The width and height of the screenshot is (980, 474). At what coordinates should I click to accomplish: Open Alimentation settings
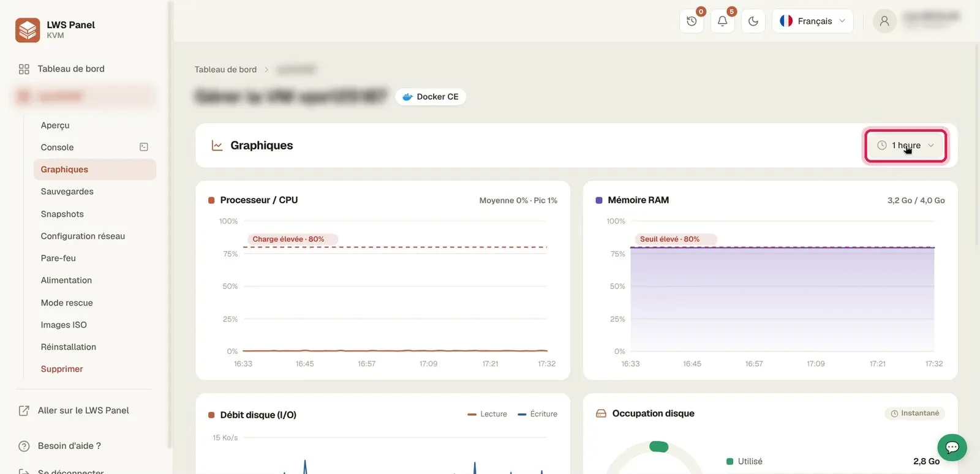coord(66,280)
